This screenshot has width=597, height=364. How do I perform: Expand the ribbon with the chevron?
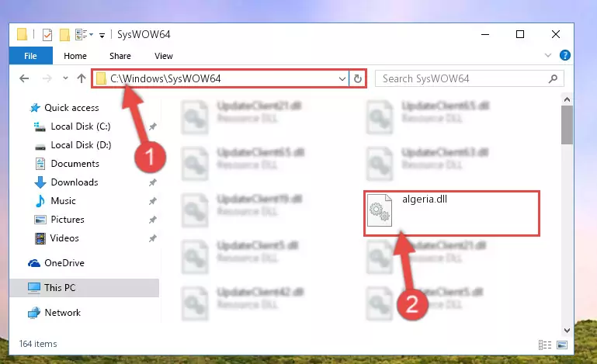tap(548, 55)
